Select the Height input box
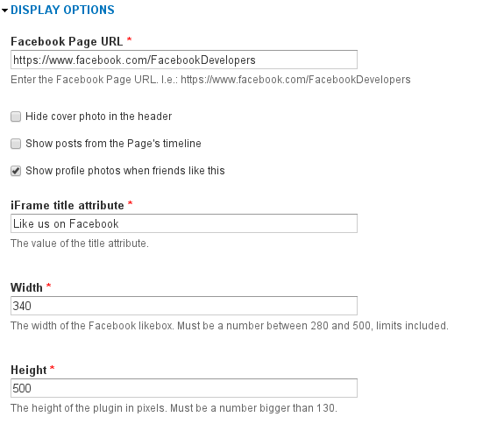This screenshot has height=431, width=504. click(184, 388)
